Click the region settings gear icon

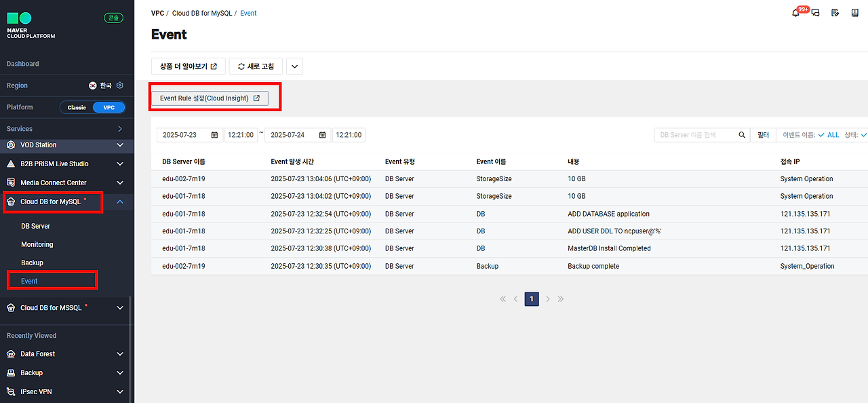pos(120,85)
